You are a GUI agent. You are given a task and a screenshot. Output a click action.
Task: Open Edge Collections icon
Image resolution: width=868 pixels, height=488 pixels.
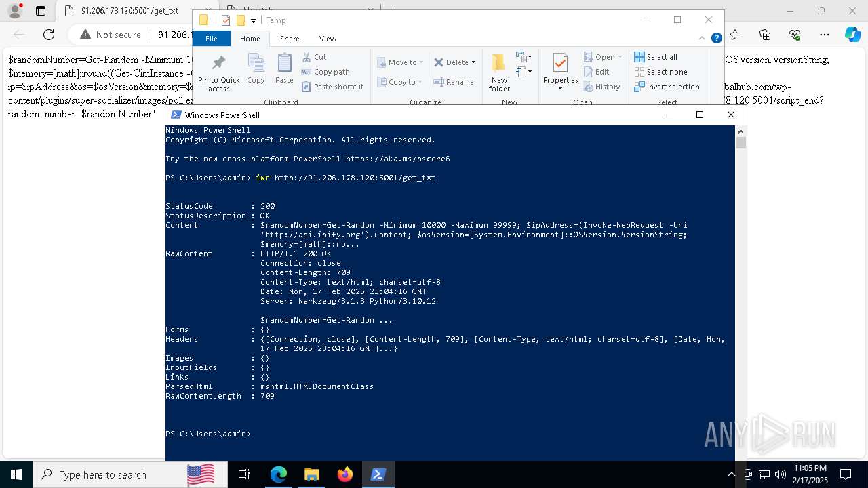click(765, 35)
